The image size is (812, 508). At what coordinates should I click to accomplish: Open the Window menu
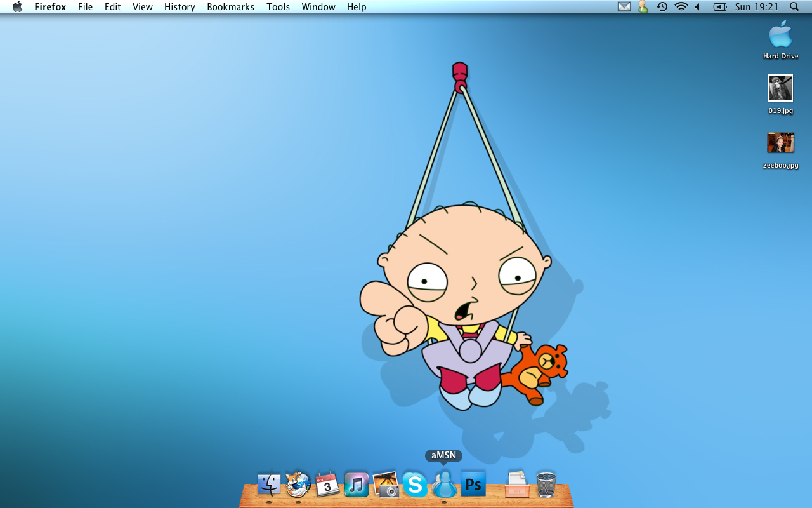318,7
